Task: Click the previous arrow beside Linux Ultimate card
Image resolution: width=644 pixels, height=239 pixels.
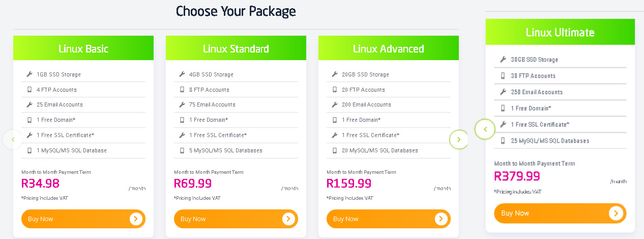Action: (x=485, y=129)
